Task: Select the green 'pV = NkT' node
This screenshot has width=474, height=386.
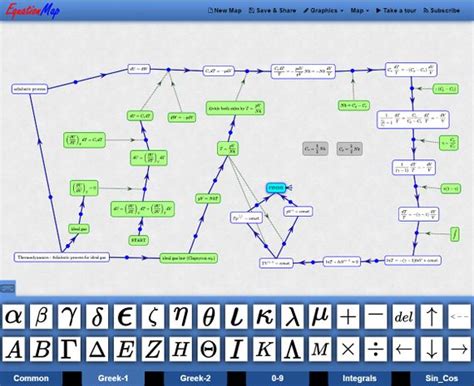Action: tap(208, 199)
